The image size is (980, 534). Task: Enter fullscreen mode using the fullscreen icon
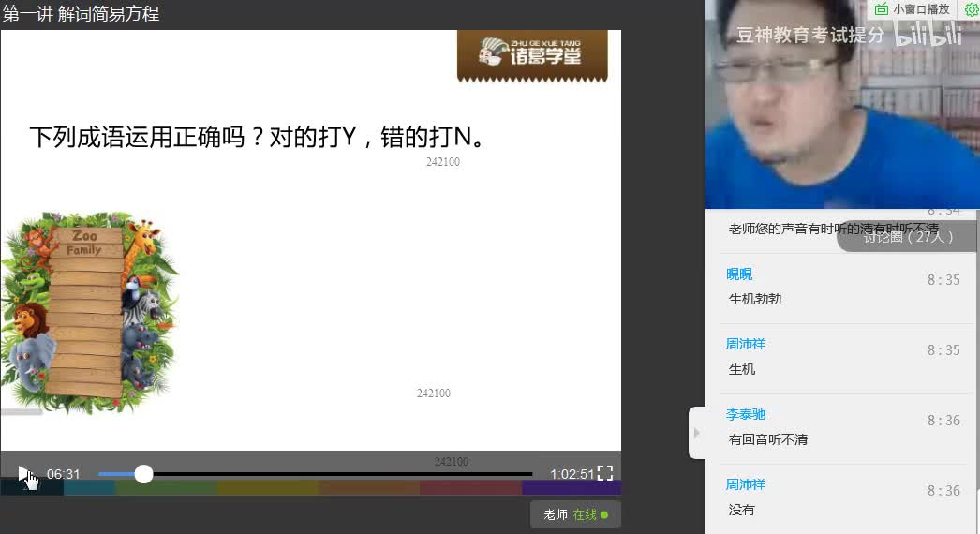tap(605, 473)
